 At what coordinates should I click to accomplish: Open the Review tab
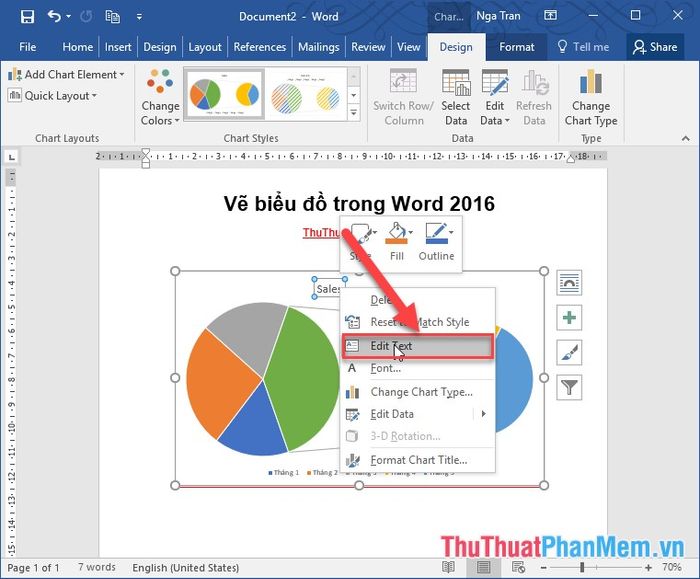[368, 47]
